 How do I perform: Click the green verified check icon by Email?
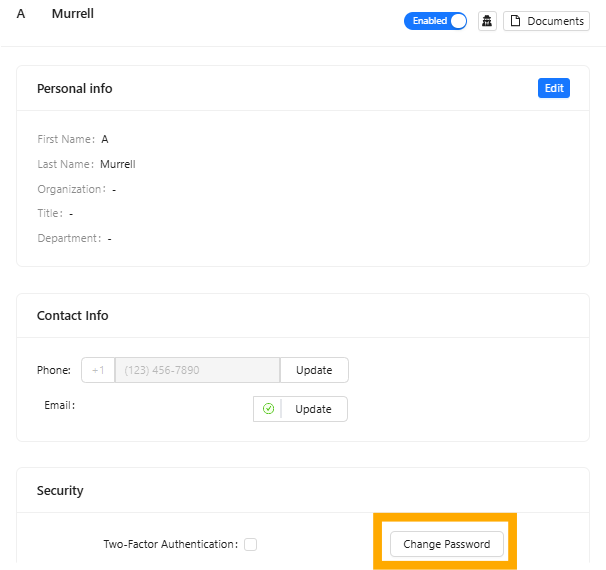(268, 409)
